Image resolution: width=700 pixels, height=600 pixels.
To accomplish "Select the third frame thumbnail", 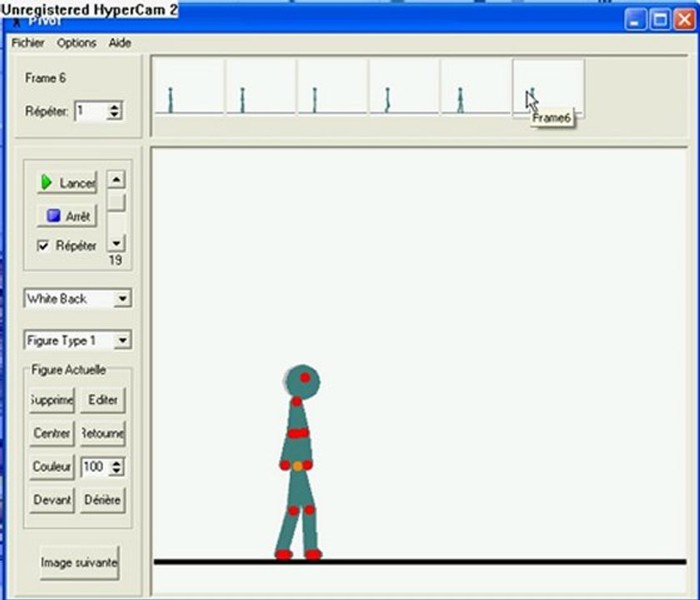I will tap(332, 88).
